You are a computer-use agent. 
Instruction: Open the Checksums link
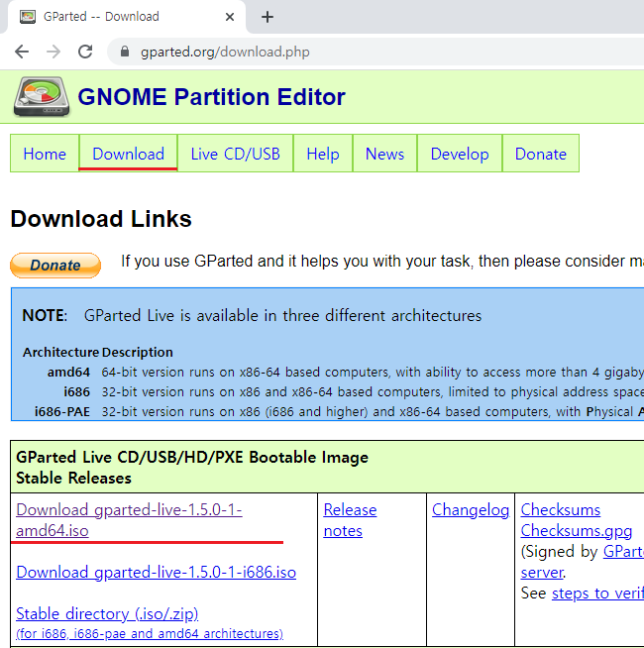tap(560, 510)
